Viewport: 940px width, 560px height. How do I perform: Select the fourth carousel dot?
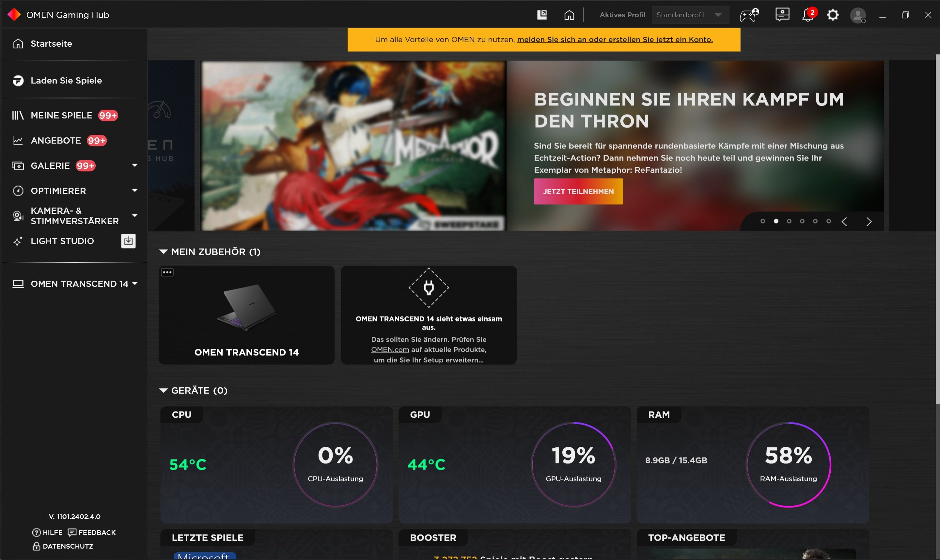click(802, 221)
